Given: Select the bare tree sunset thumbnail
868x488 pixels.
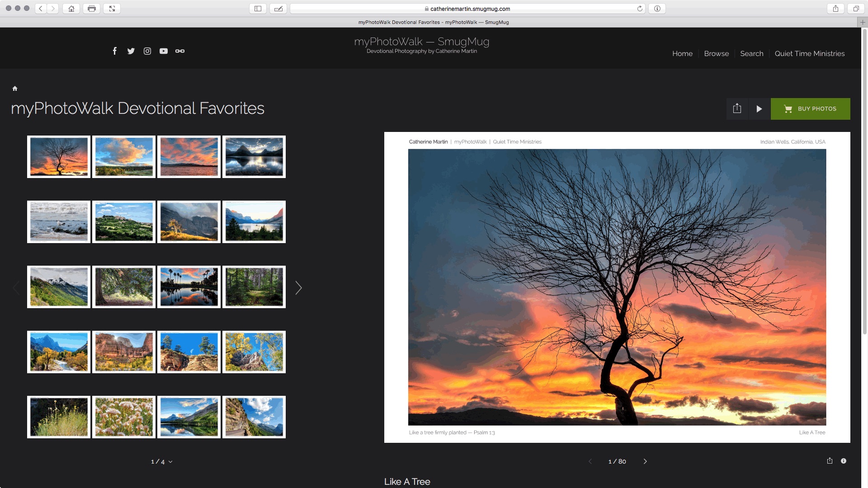Looking at the screenshot, I should click(59, 157).
